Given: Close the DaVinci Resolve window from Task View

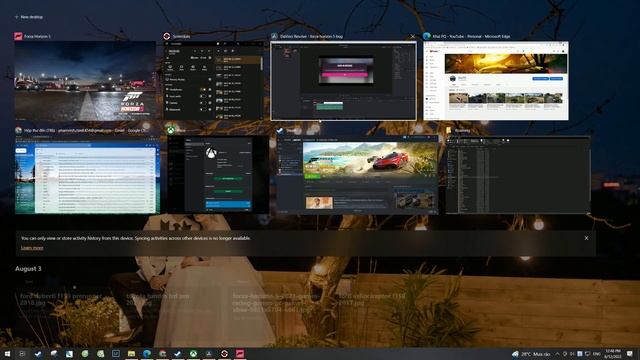Looking at the screenshot, I should [413, 36].
